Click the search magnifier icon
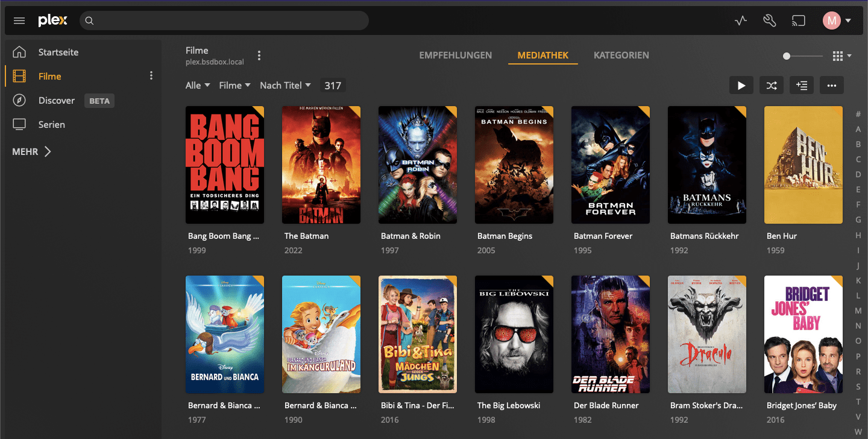Screen dimensions: 868x439 89,21
